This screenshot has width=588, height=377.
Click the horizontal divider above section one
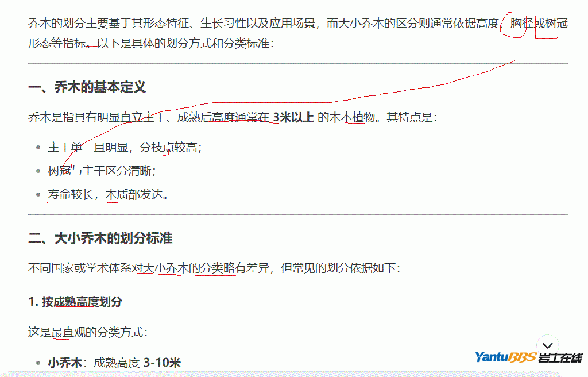[297, 63]
